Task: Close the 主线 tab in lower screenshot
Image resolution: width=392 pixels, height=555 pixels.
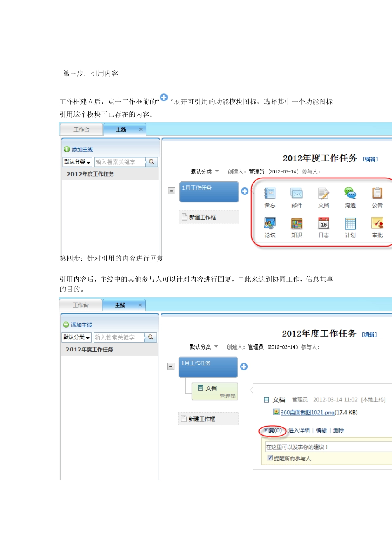Action: pyautogui.click(x=140, y=305)
